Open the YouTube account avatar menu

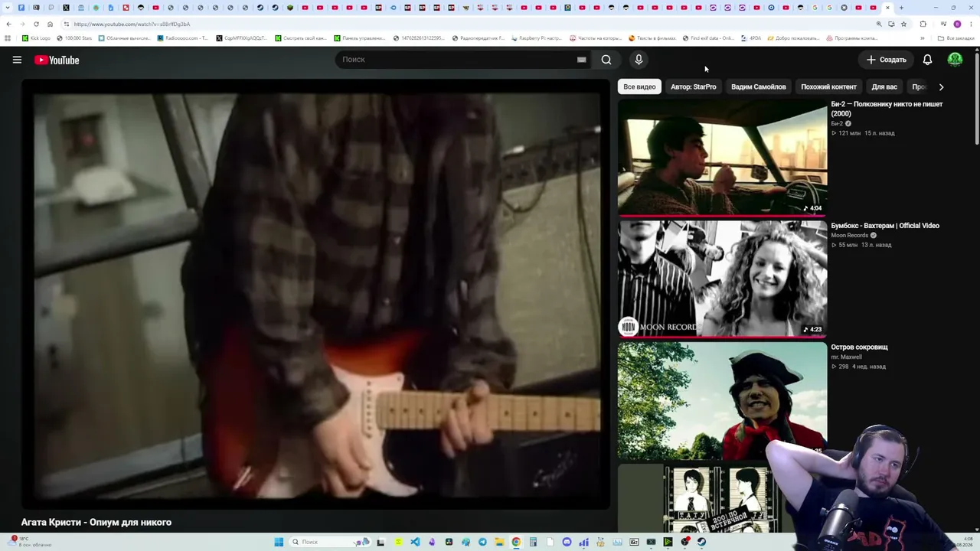[x=955, y=60]
